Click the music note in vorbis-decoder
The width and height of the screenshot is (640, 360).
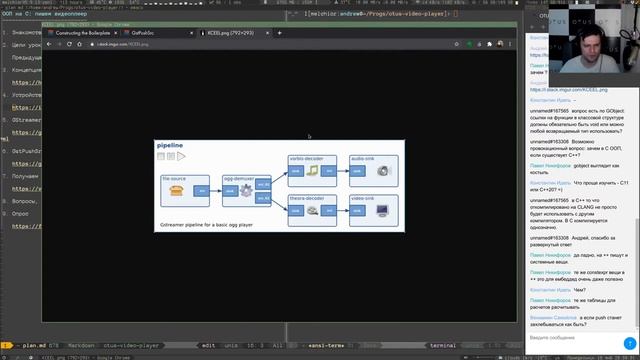coord(312,171)
